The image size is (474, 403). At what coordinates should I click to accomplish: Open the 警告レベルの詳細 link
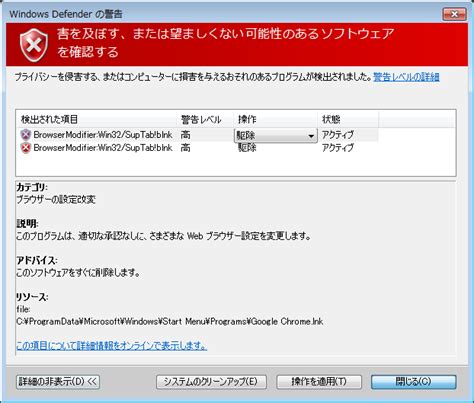(406, 77)
